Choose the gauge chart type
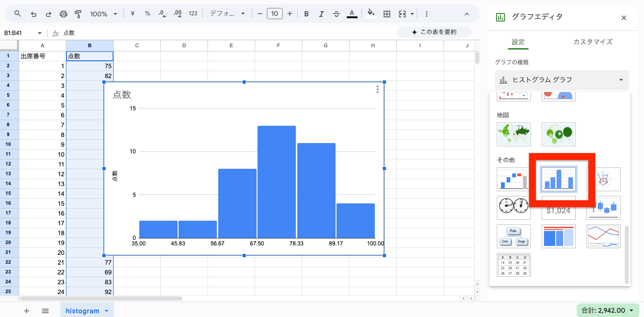644x317 pixels. pyautogui.click(x=514, y=208)
